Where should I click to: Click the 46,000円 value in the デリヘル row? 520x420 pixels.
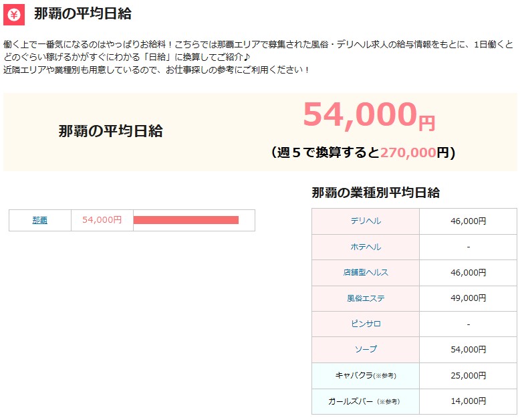468,221
